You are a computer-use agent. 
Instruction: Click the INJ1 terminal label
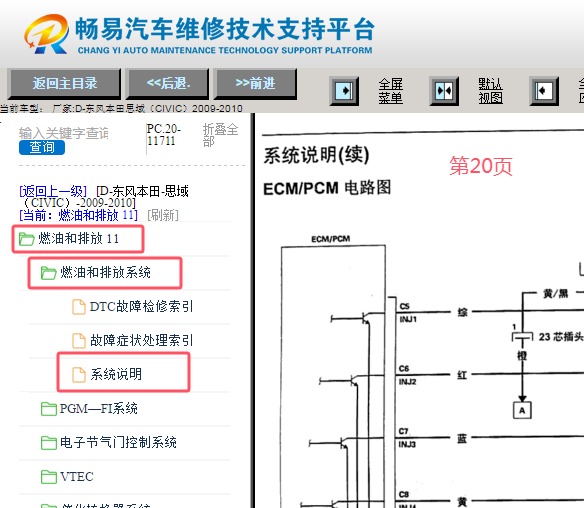click(x=408, y=319)
